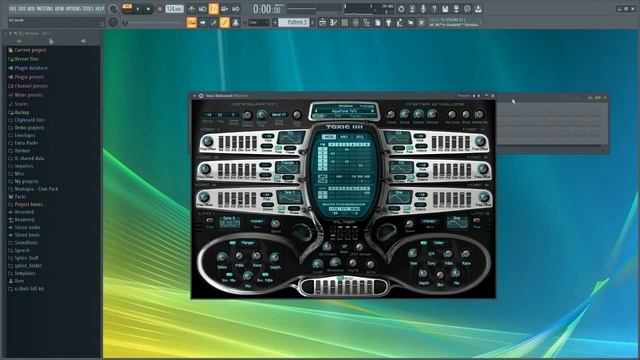Toggle the metronome icon

191,9
